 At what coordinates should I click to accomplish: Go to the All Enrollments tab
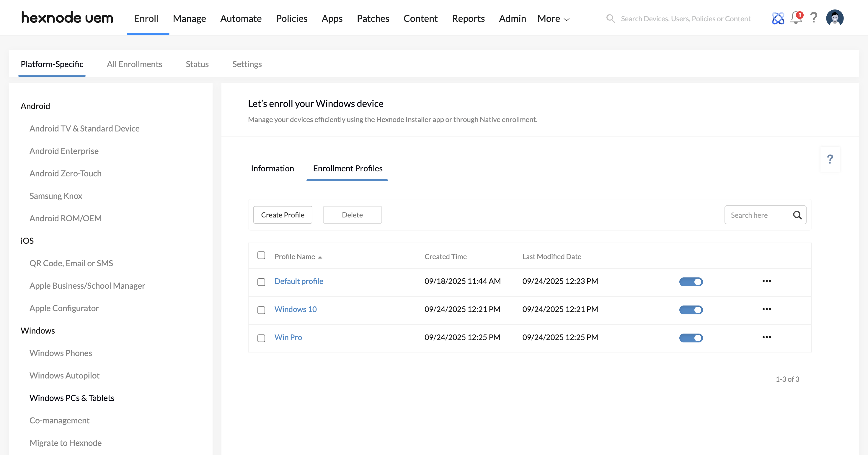point(134,64)
